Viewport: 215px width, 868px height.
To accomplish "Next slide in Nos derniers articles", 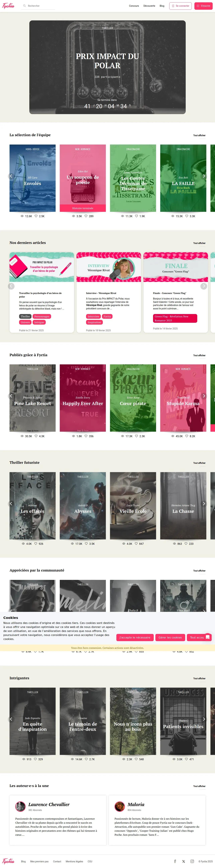I will pos(204,286).
